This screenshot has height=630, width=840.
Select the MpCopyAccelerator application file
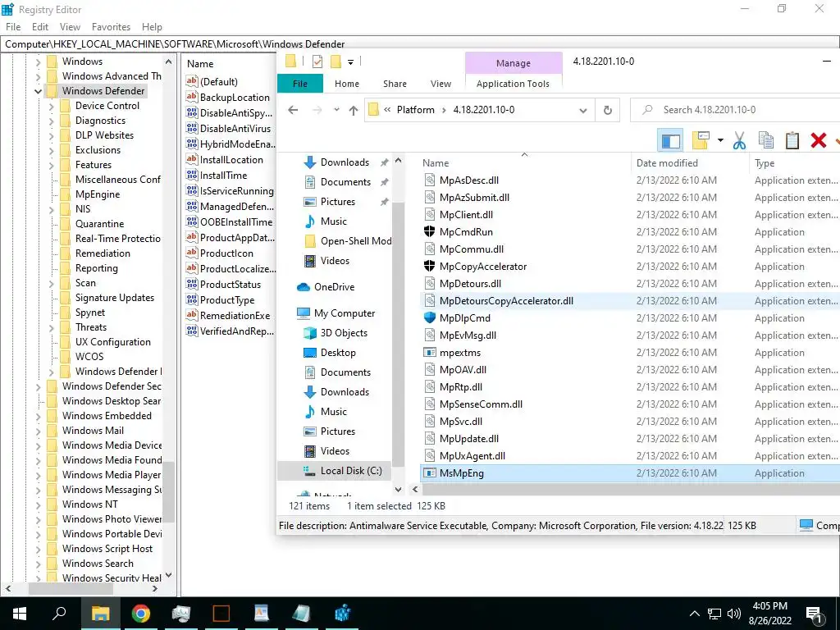click(x=482, y=267)
